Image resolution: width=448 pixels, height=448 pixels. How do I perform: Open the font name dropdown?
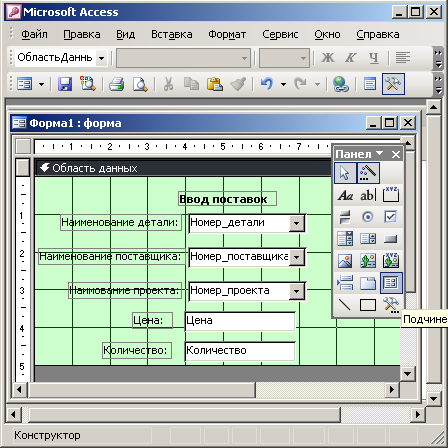tap(245, 58)
